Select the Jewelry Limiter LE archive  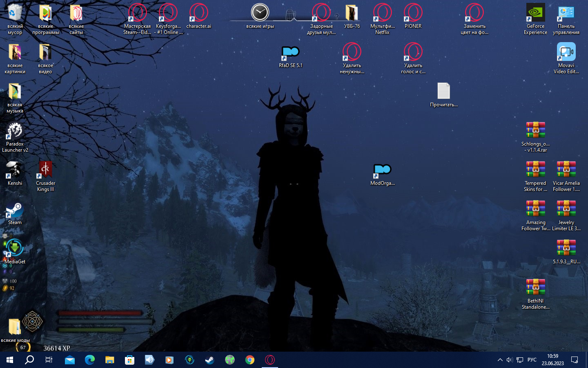(x=566, y=215)
